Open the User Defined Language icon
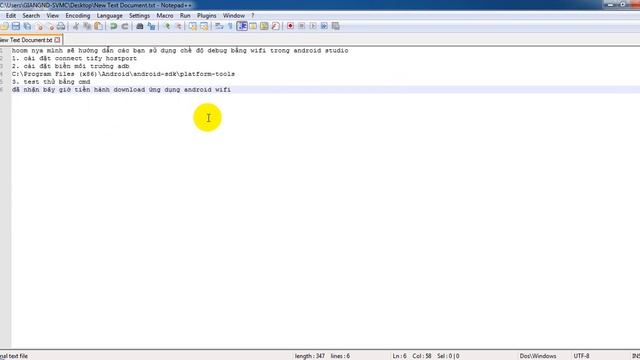640x360 pixels. 253,26
